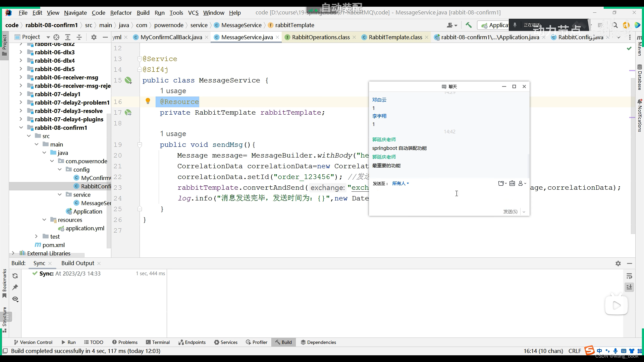The height and width of the screenshot is (362, 644).
Task: Click the Build hammer icon in toolbar
Action: coord(469,25)
